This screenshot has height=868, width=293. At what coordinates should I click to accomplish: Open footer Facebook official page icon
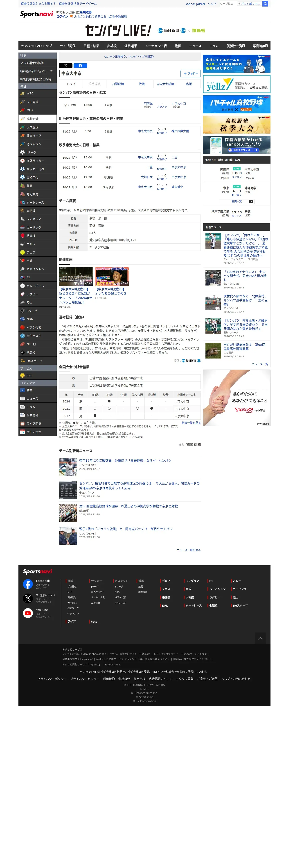(28, 584)
